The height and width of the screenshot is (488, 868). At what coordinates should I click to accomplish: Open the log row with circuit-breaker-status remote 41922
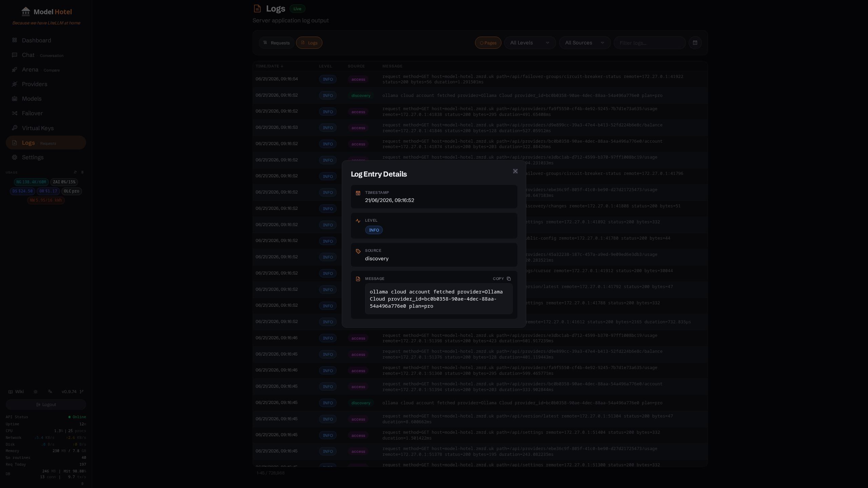click(480, 79)
